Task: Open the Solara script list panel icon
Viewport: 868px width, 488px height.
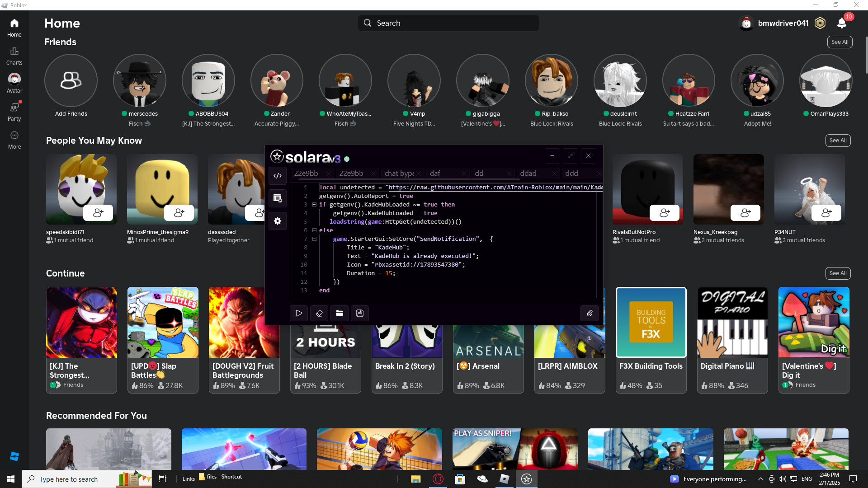Action: [x=278, y=198]
